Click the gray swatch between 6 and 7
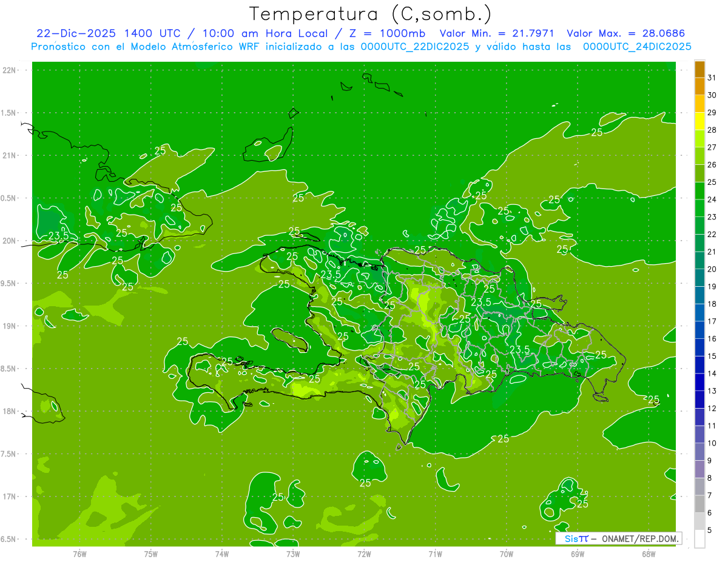728x562 pixels. (x=699, y=504)
